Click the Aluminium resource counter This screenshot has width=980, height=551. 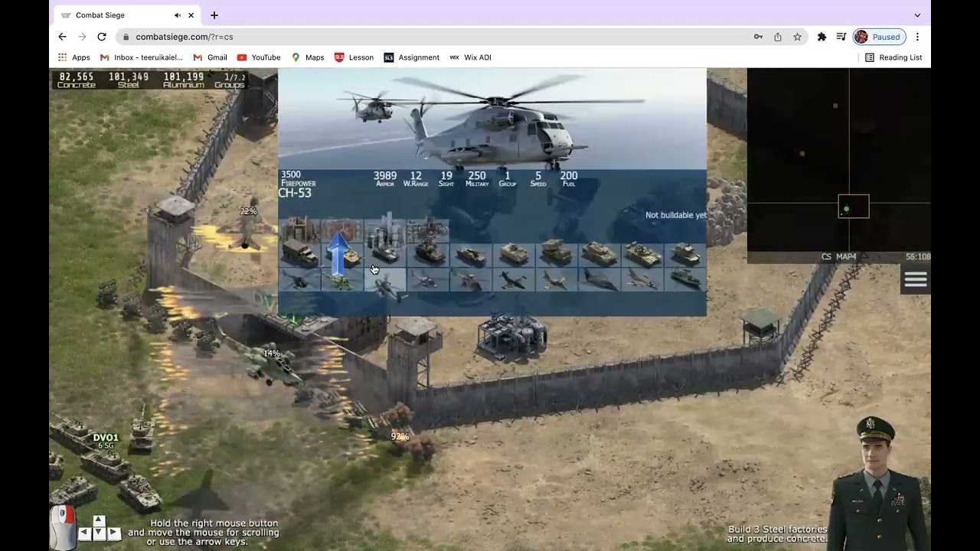pos(184,80)
